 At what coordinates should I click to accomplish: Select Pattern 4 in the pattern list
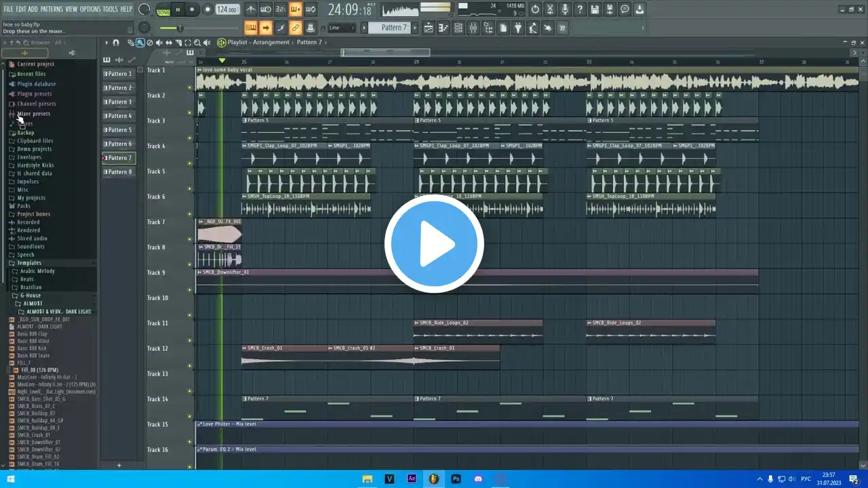pyautogui.click(x=119, y=116)
